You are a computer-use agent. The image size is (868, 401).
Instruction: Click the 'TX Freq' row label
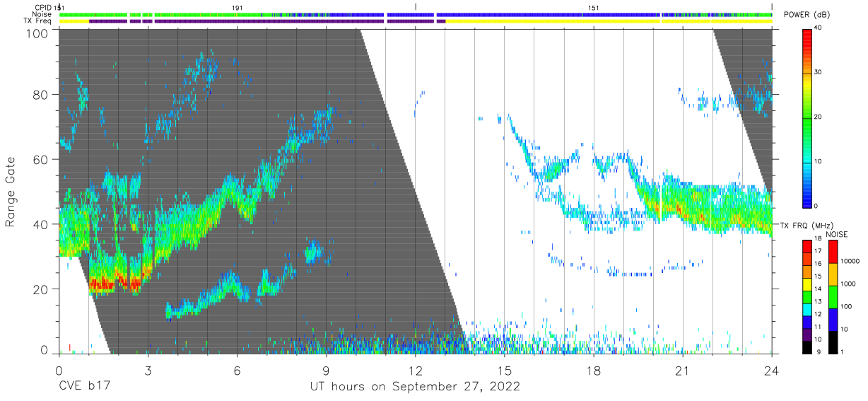38,21
